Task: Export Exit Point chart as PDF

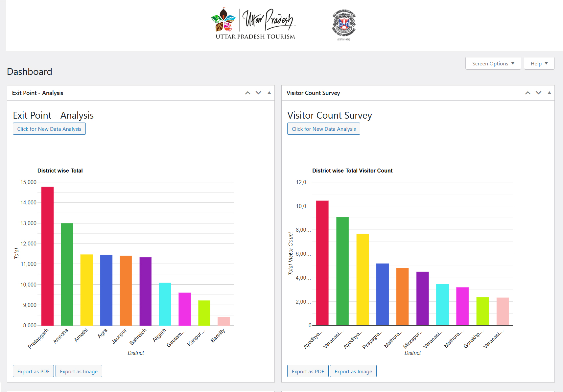Action: (33, 371)
